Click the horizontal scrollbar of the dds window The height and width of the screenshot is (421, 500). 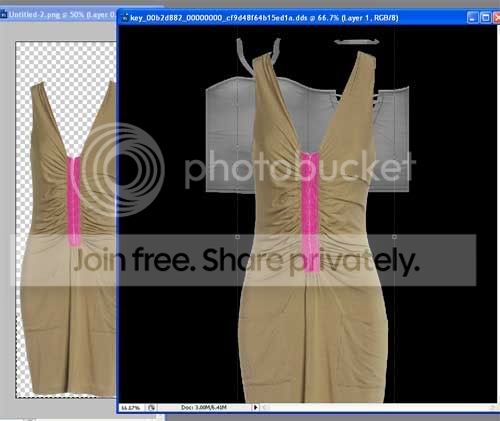(x=378, y=407)
